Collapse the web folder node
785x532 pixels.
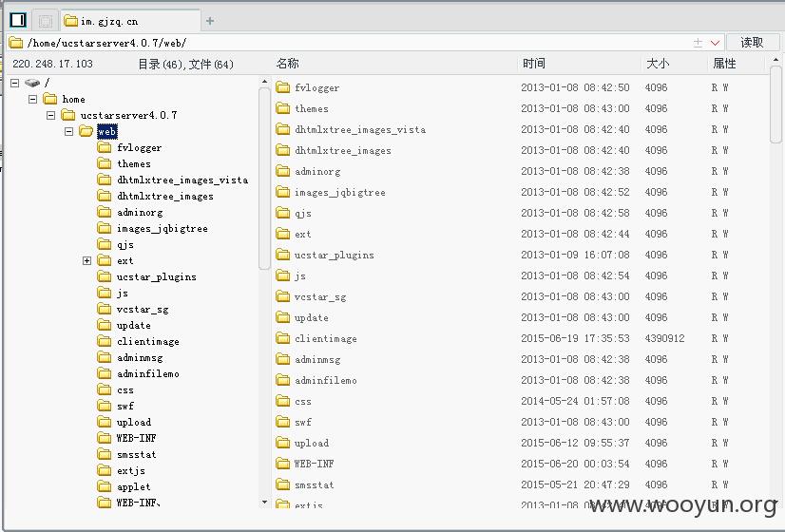(69, 132)
